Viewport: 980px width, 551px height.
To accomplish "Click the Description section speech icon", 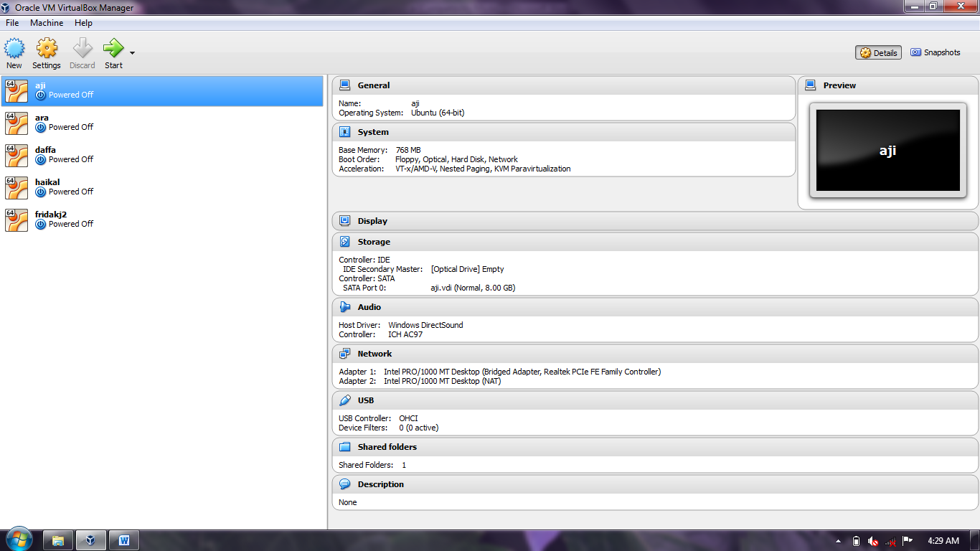I will 344,484.
